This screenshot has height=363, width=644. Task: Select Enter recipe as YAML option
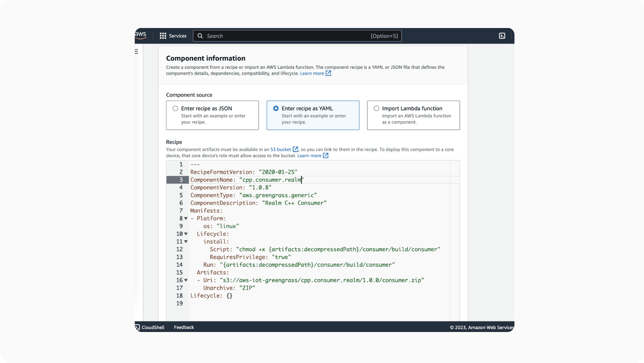tap(313, 115)
